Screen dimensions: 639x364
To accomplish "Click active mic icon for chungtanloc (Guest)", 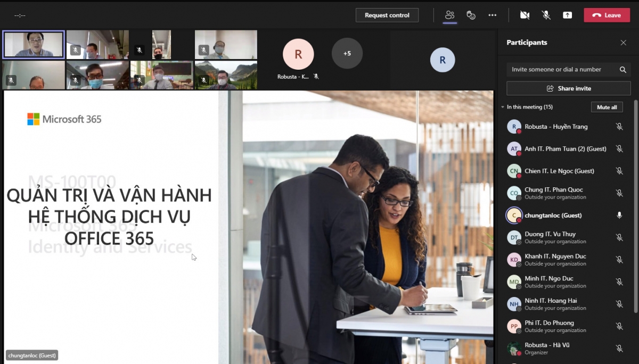I will pyautogui.click(x=619, y=215).
